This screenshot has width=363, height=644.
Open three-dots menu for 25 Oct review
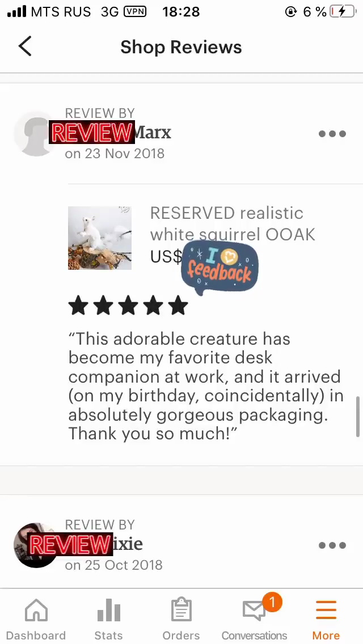click(332, 545)
